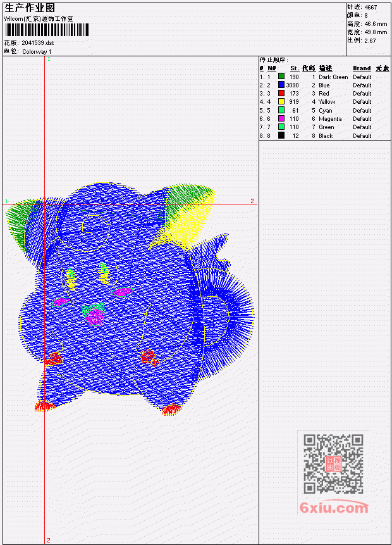The width and height of the screenshot is (392, 545).
Task: Select the width value 49.8 mm
Action: tap(376, 32)
